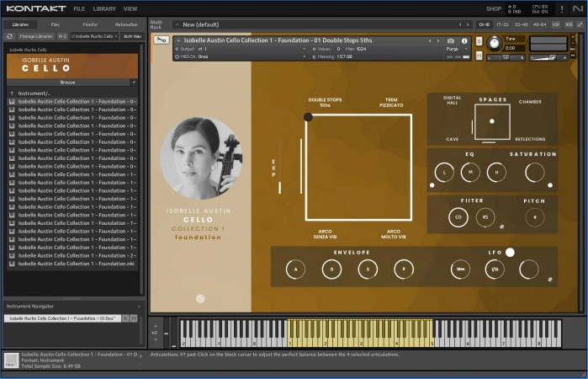Click the Attack envelope knob
The width and height of the screenshot is (588, 379).
tap(295, 270)
